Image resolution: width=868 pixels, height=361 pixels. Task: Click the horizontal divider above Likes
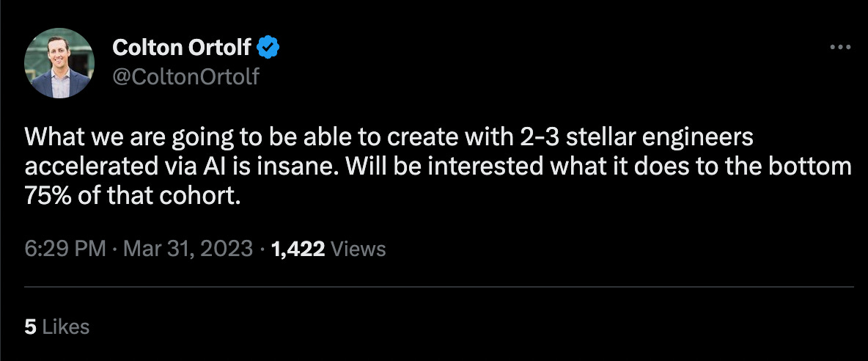click(438, 286)
